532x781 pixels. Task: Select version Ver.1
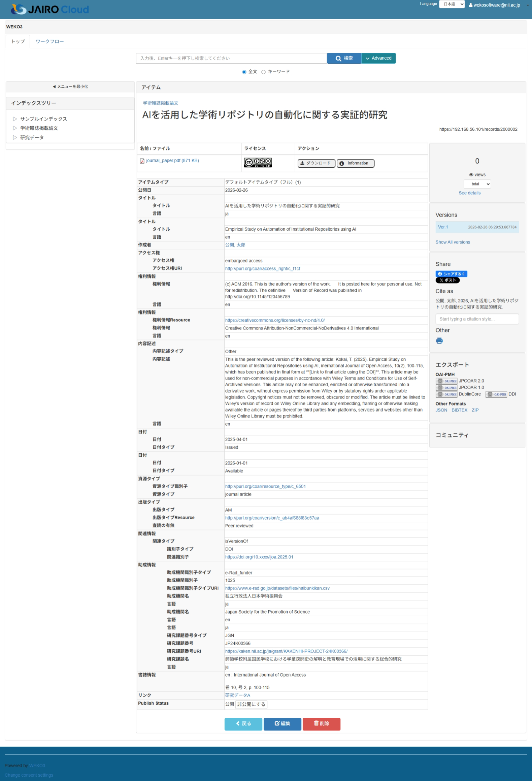click(x=443, y=227)
